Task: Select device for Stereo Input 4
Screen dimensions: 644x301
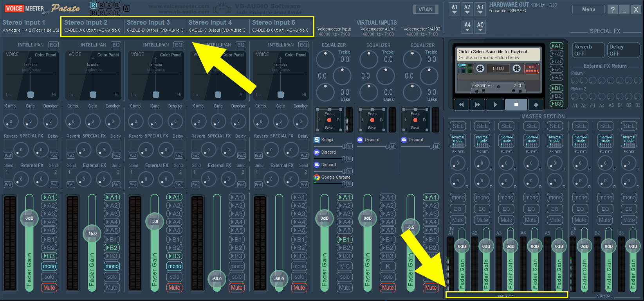Action: [x=217, y=30]
